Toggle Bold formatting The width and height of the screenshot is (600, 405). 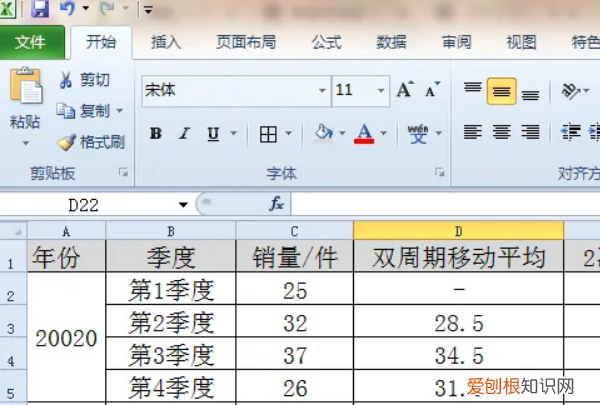pos(156,134)
